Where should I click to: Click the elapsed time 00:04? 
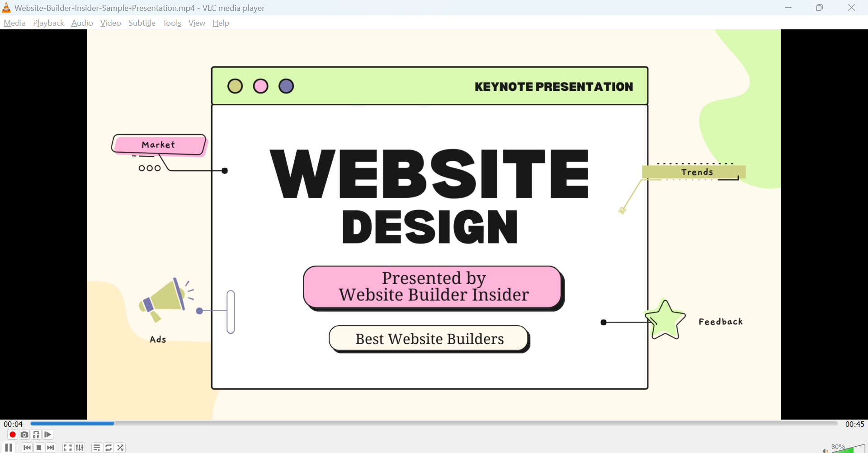(13, 424)
